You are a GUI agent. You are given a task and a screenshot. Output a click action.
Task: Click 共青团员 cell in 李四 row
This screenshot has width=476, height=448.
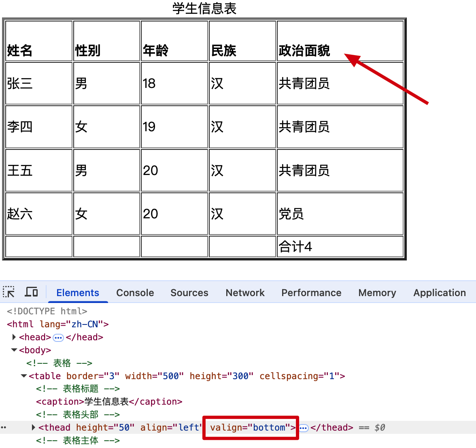[340, 127]
